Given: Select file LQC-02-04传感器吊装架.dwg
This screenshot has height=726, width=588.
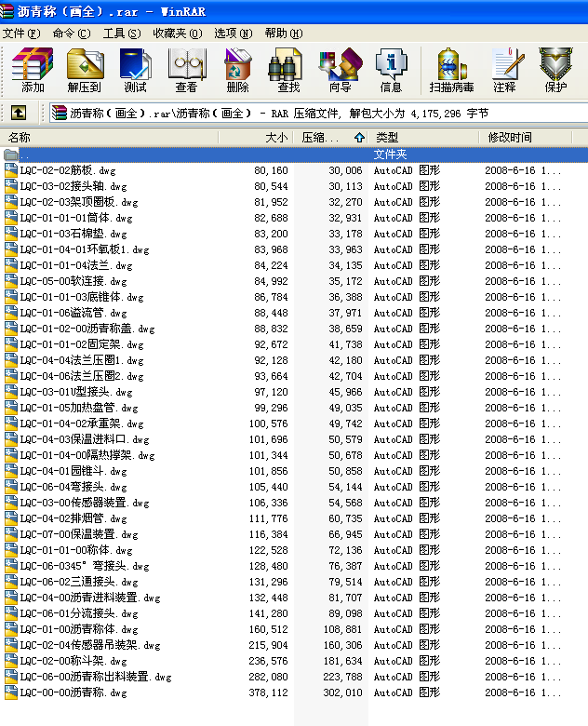Looking at the screenshot, I should click(90, 645).
